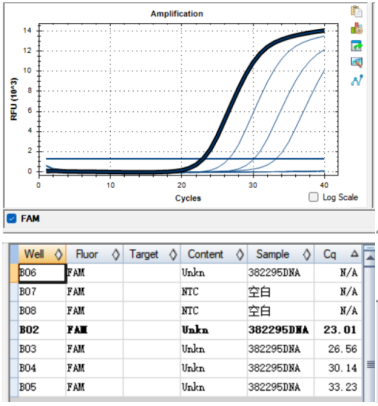Click the copy chart to clipboard icon
This screenshot has width=378, height=406.
356,11
